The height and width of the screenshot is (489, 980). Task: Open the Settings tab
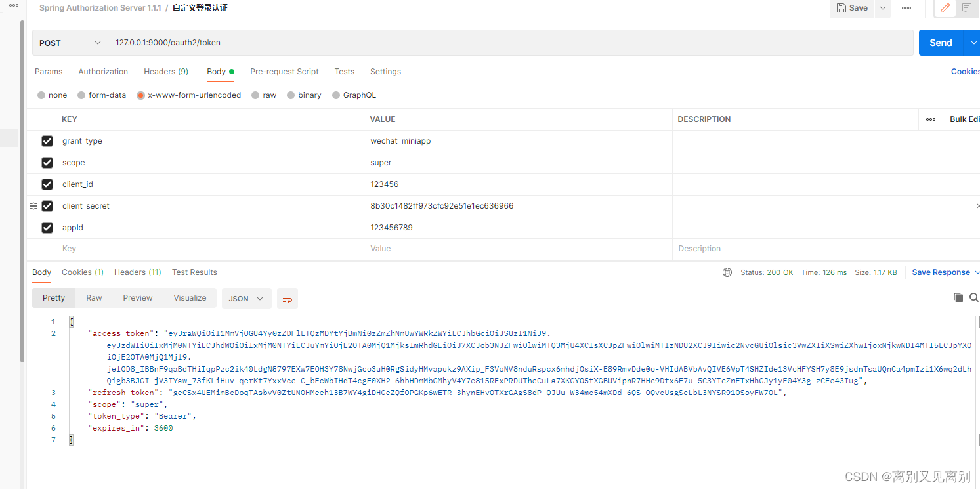pos(385,72)
